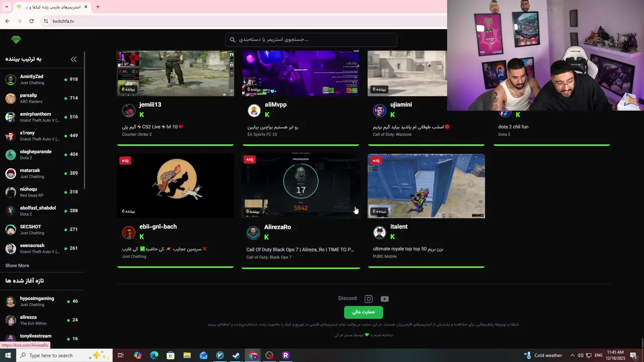This screenshot has width=644, height=362.
Task: Reload the page in browser toolbar
Action: pos(31,21)
